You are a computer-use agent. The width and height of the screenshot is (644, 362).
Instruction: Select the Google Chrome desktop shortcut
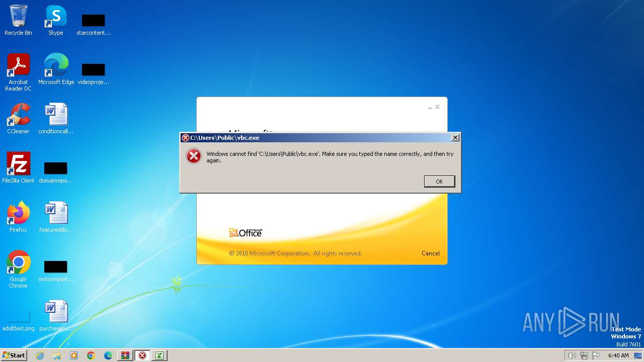point(18,269)
